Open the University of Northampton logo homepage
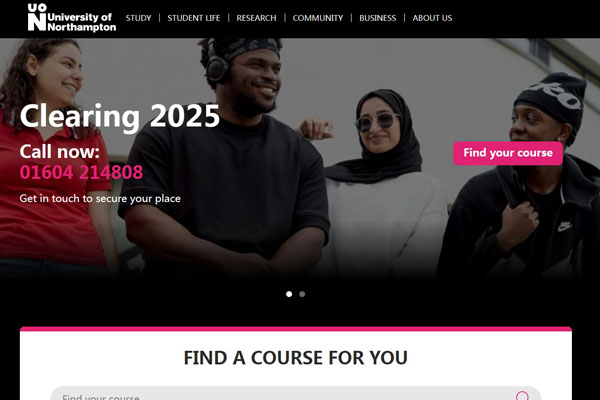The image size is (600, 400). 72,18
